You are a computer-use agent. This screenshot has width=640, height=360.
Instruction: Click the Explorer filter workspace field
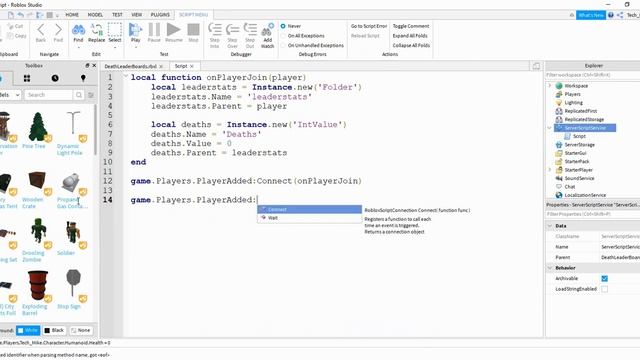[x=593, y=75]
